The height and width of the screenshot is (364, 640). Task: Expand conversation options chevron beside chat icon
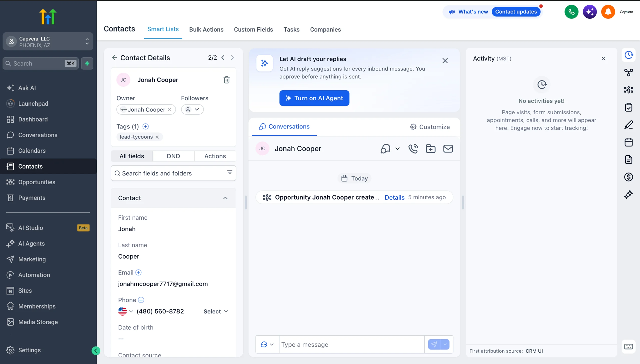tap(397, 148)
